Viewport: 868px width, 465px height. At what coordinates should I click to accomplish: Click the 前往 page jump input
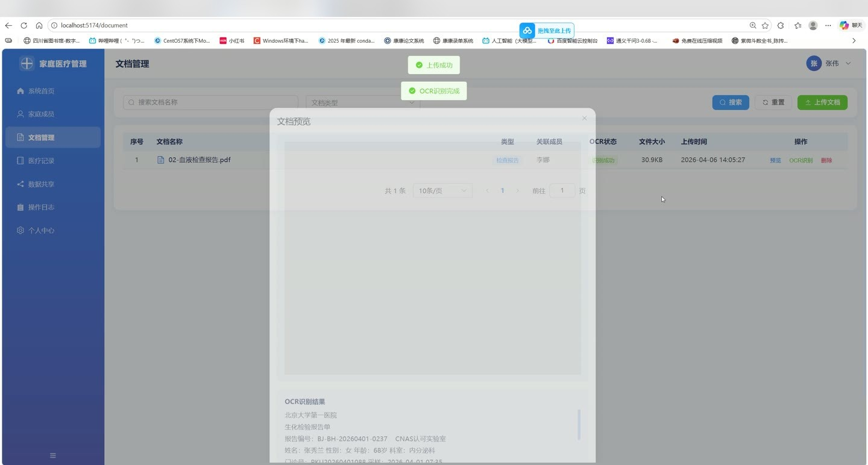pos(562,190)
